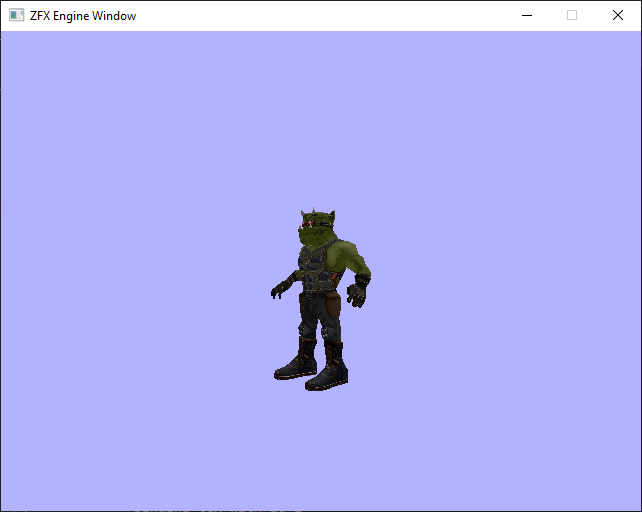Click the orc character's head
This screenshot has height=512, width=642.
pyautogui.click(x=315, y=232)
